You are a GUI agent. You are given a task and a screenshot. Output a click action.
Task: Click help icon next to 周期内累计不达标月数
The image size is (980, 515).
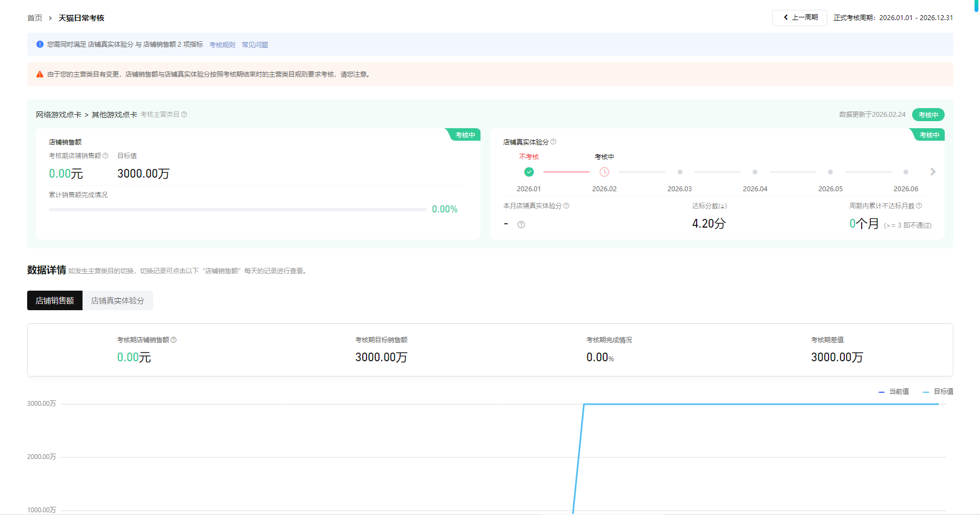coord(919,206)
